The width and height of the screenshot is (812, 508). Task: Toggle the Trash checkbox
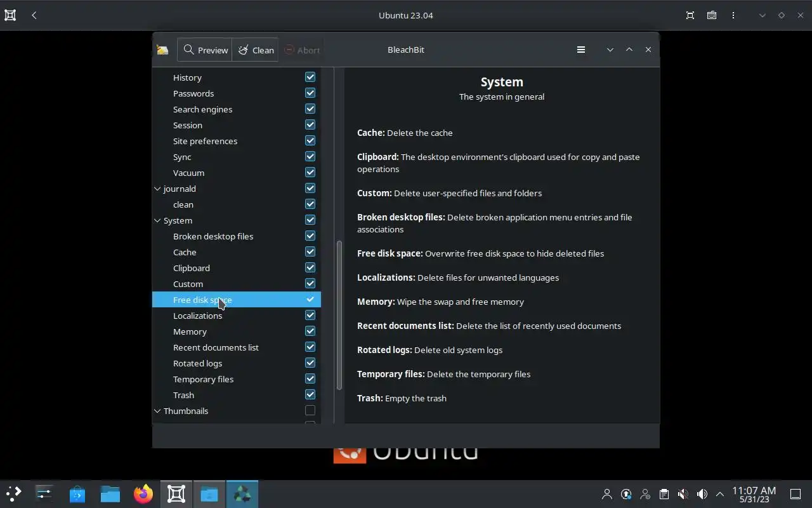tap(310, 394)
